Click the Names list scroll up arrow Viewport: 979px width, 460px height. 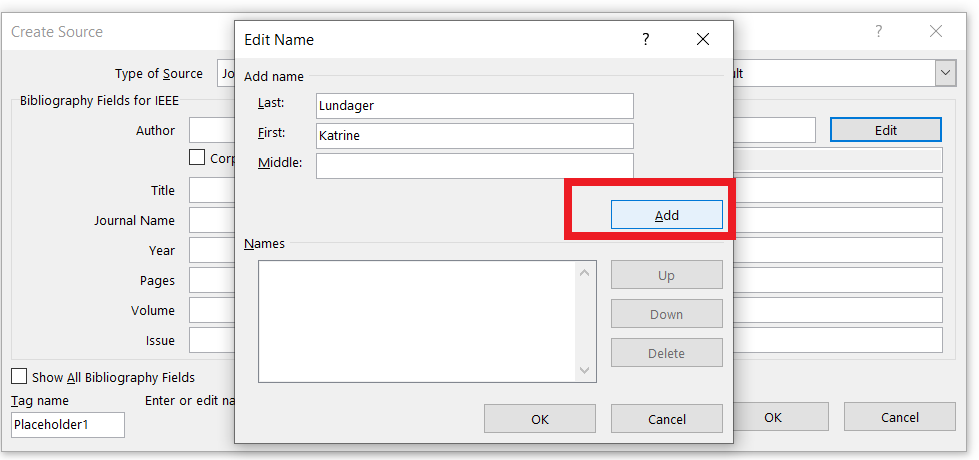coord(584,272)
